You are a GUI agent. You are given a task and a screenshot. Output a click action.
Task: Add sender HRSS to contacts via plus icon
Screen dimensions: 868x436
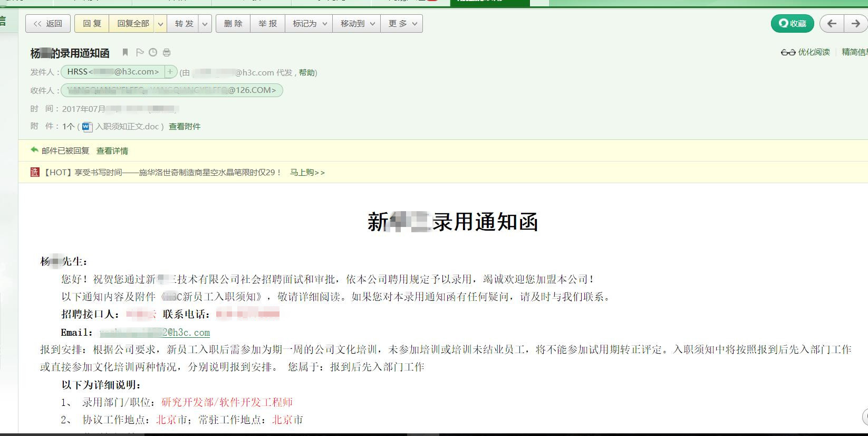click(x=170, y=72)
